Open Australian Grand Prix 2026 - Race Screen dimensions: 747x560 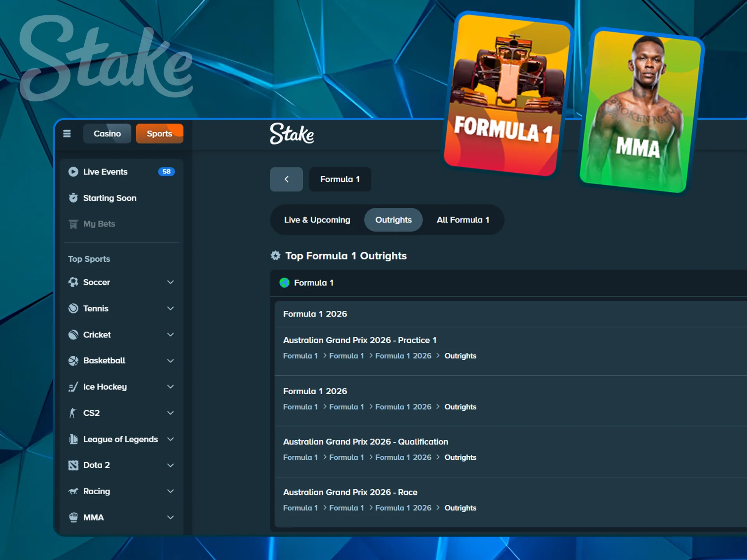[x=350, y=492]
